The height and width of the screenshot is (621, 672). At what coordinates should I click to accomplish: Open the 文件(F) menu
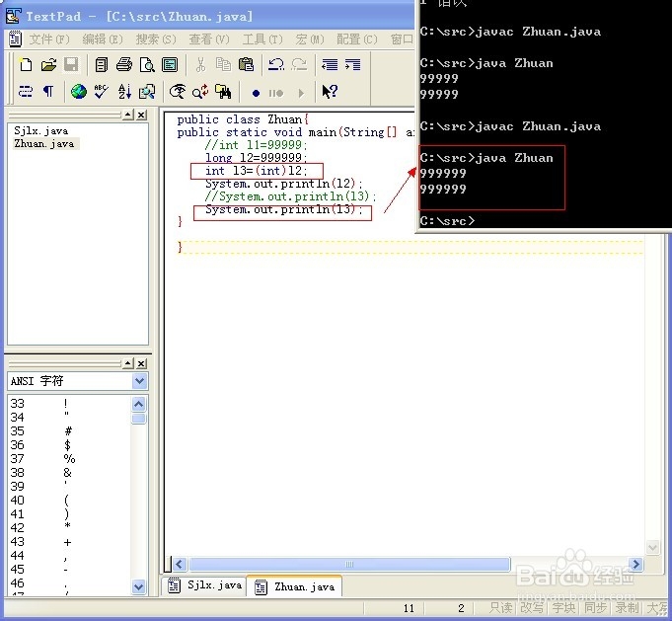point(49,39)
